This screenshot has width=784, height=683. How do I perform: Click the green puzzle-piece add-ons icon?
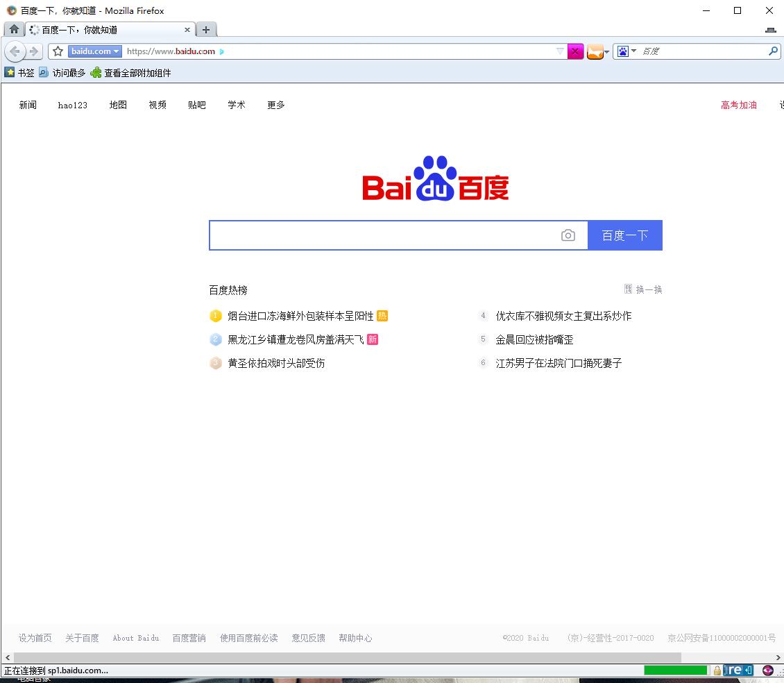coord(94,72)
